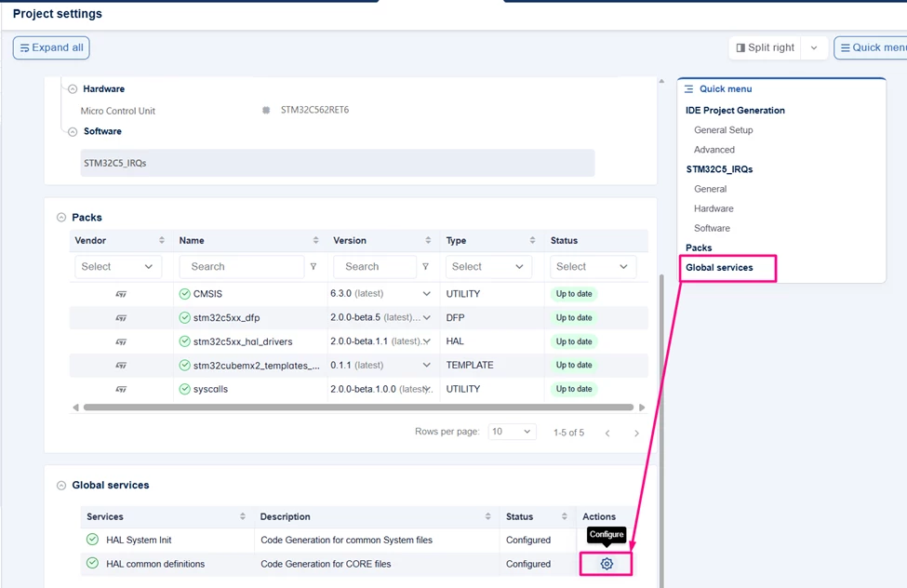907x588 pixels.
Task: Click the Version column filter funnel icon
Action: [426, 267]
